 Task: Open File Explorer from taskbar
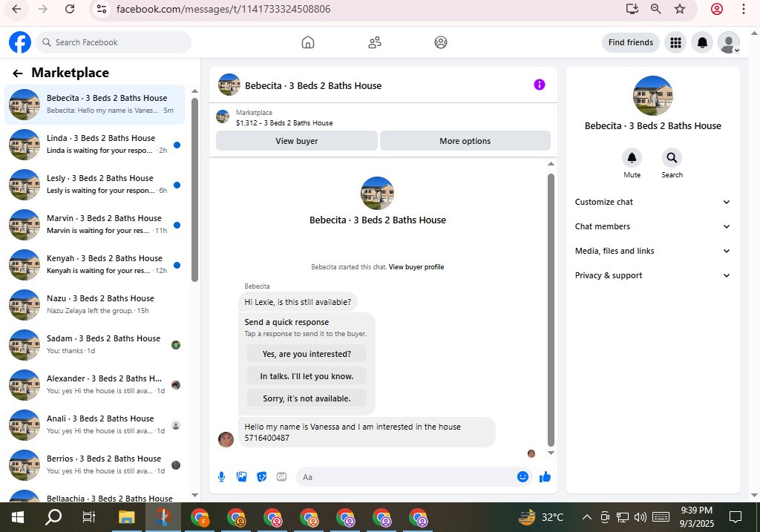(126, 517)
